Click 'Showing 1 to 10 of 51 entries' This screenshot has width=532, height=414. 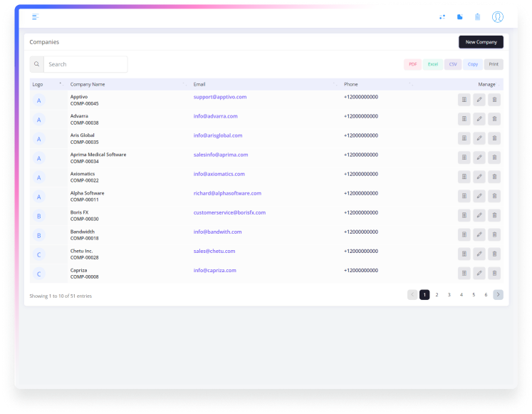click(x=61, y=296)
